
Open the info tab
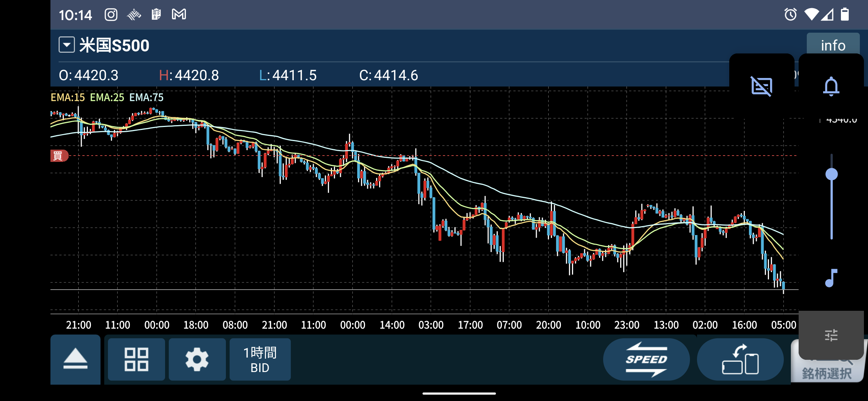(833, 45)
